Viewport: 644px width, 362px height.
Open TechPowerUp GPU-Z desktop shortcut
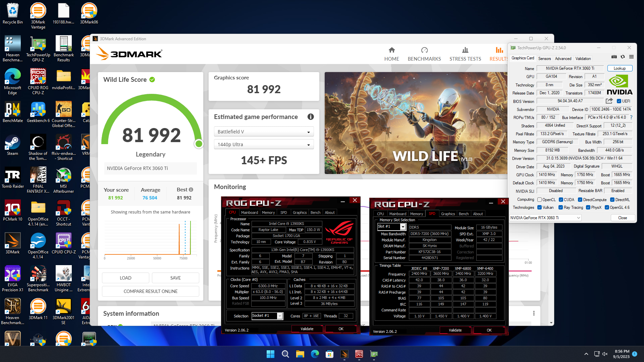(x=38, y=49)
